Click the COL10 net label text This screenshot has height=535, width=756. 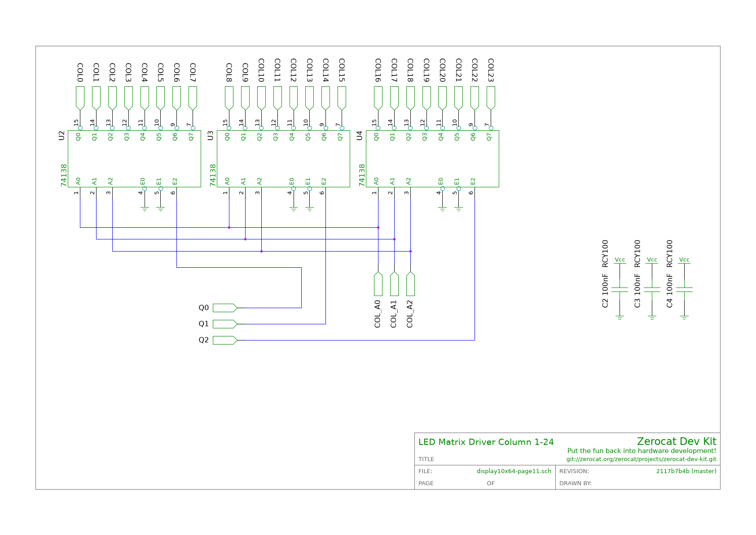pos(261,71)
